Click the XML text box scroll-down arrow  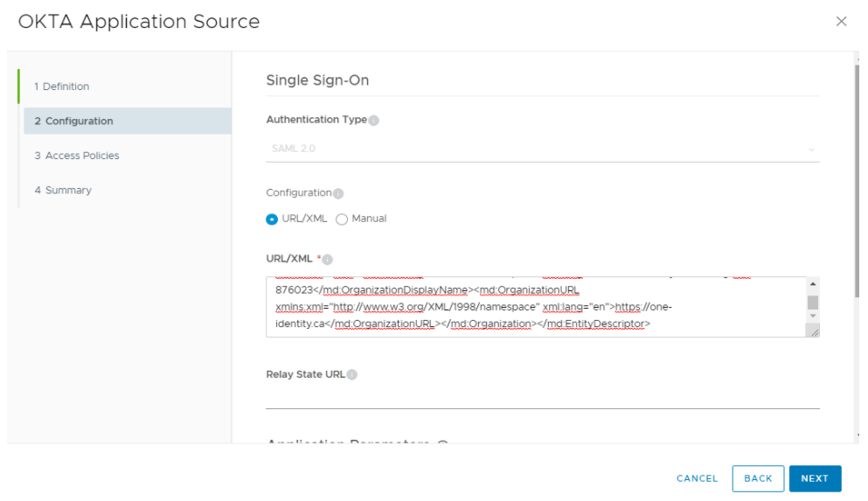[x=813, y=316]
